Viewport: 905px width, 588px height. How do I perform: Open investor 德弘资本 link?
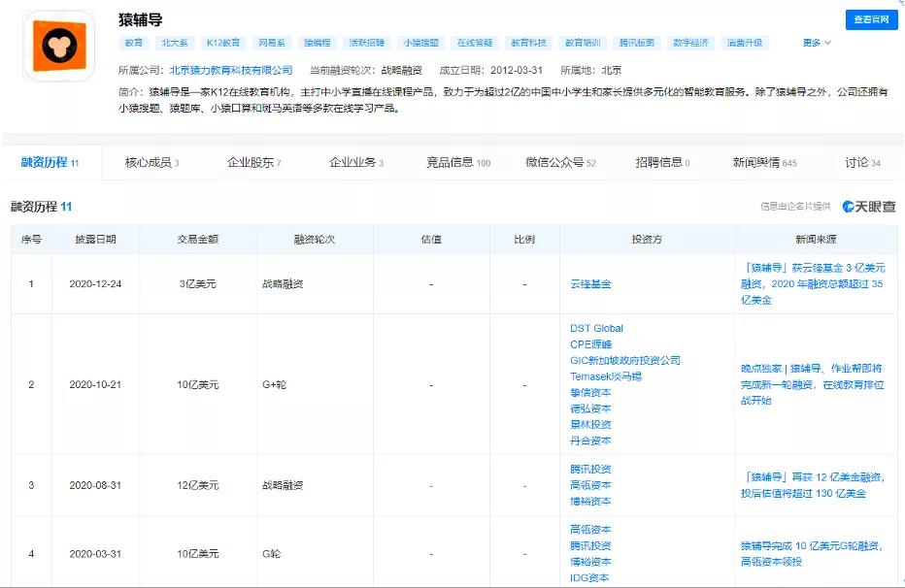pos(590,408)
